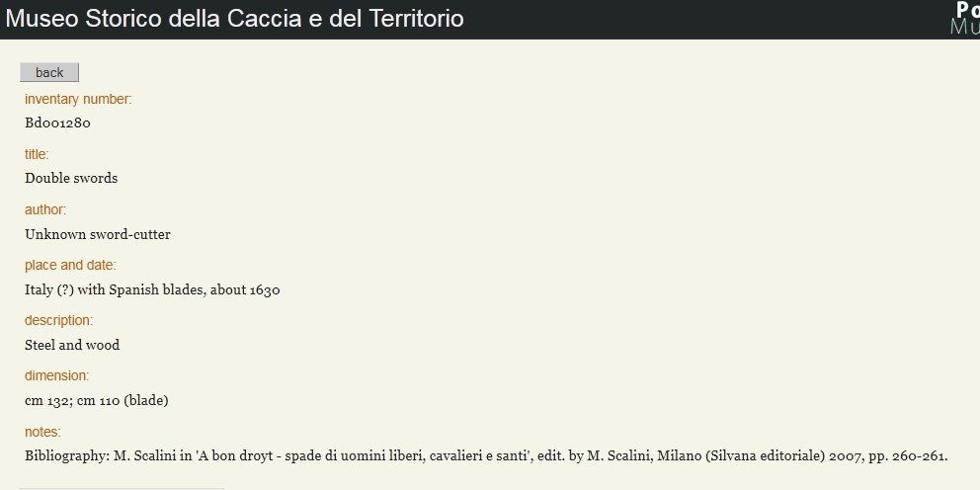Click the 'Steel and wood' description text
The image size is (980, 490).
[x=72, y=345]
